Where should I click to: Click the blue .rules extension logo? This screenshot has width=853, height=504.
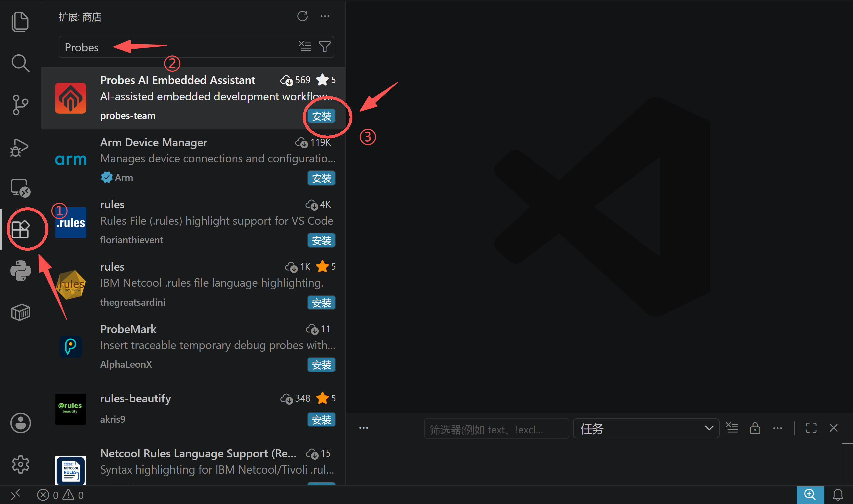(x=71, y=222)
